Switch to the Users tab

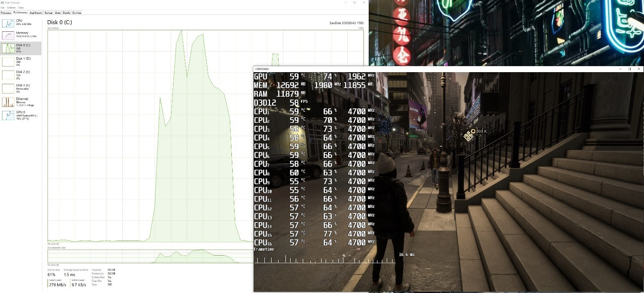(x=58, y=13)
